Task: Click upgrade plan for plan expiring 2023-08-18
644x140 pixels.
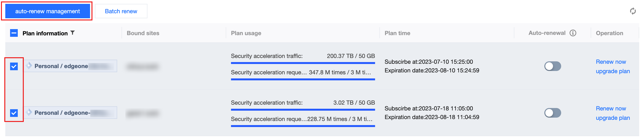Action: pos(613,118)
